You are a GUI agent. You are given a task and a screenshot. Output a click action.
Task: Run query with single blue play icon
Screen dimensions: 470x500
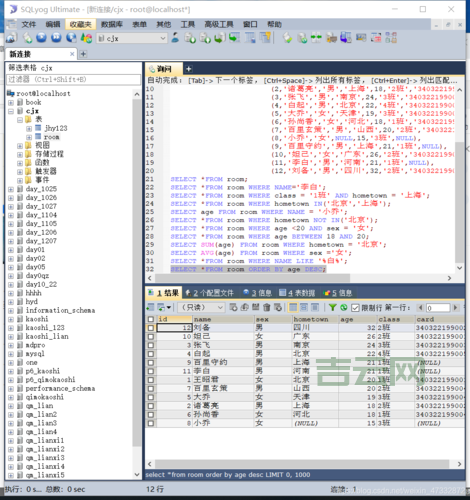(x=41, y=38)
